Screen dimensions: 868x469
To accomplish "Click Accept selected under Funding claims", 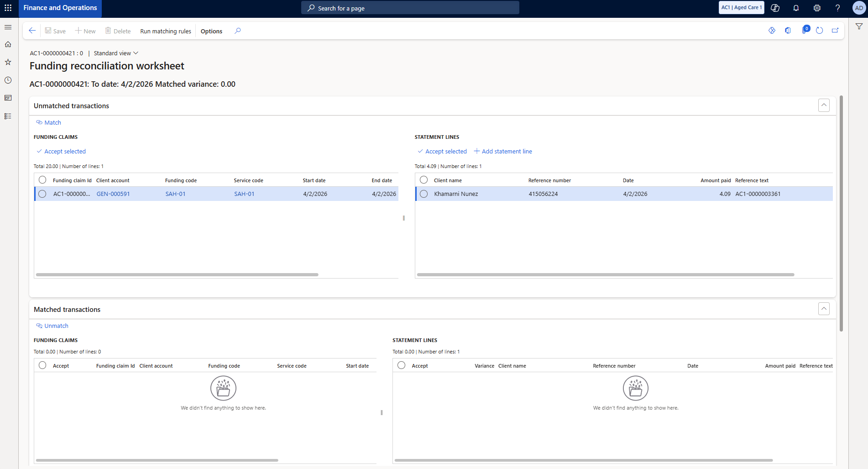I will point(61,151).
